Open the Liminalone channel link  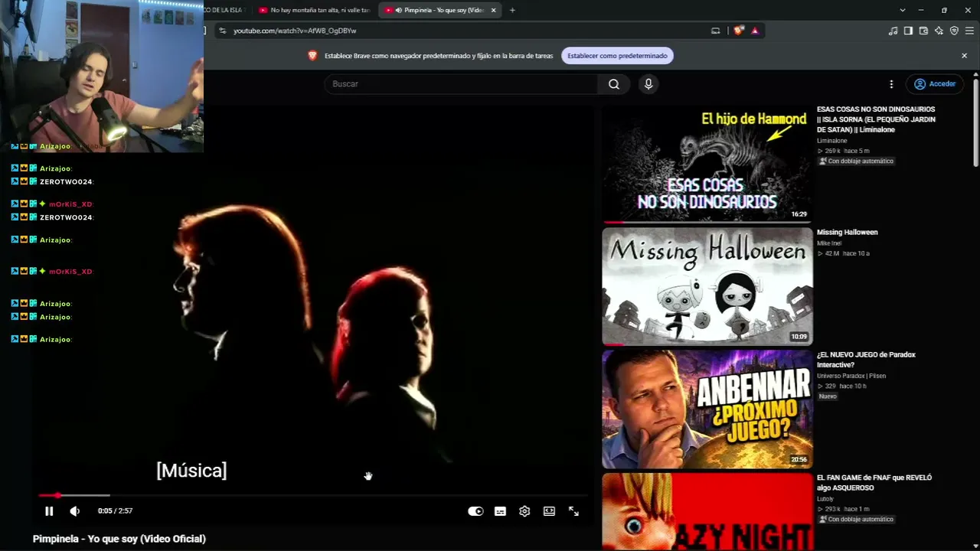pos(831,141)
